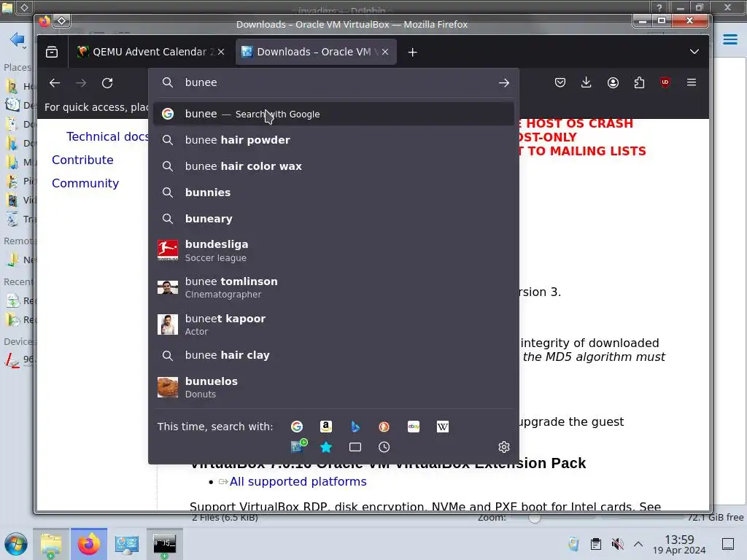Search this time with eBay icon
Viewport: 747px width, 560px height.
(414, 427)
